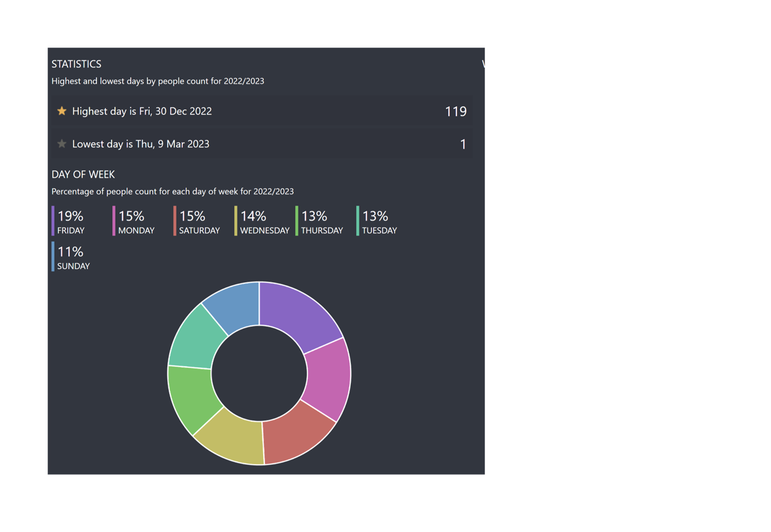Select the 13% TUESDAY legend entry
This screenshot has width=771, height=532.
click(x=379, y=222)
